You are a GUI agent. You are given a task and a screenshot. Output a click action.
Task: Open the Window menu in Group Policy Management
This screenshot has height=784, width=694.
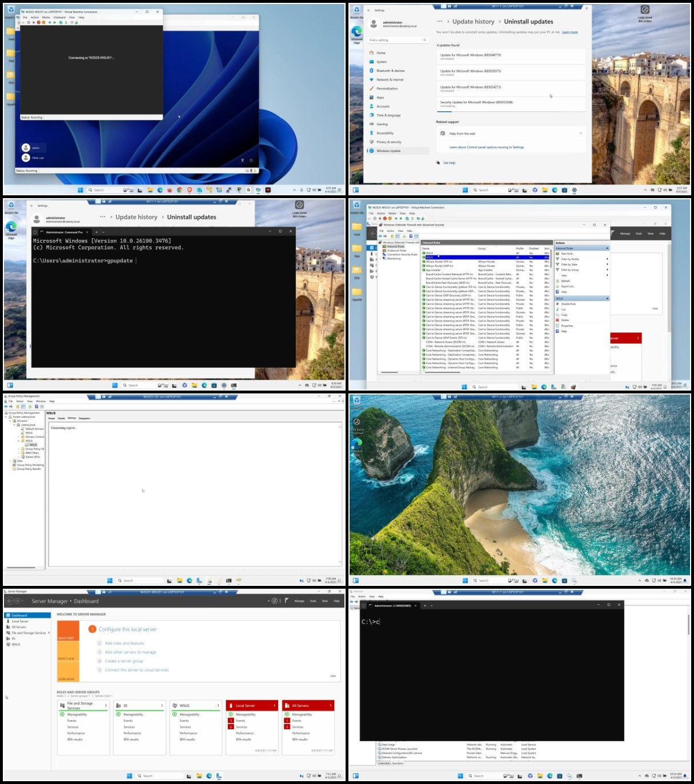point(41,401)
